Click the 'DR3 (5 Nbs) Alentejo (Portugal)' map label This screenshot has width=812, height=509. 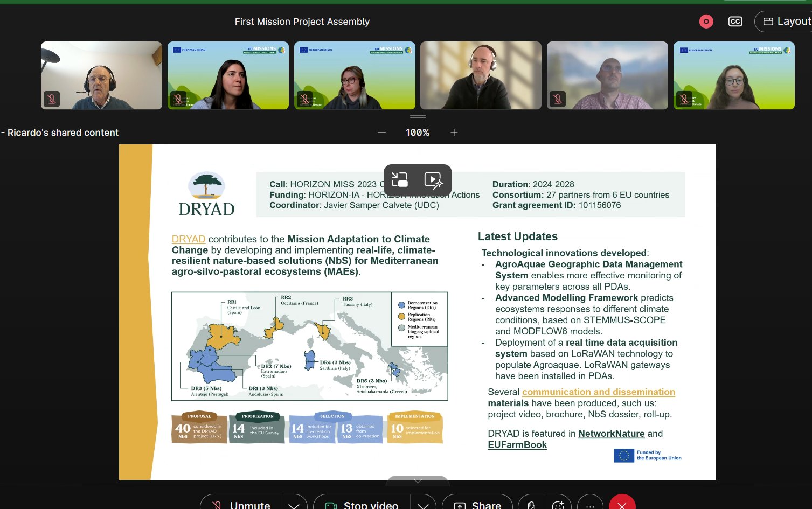pyautogui.click(x=210, y=391)
